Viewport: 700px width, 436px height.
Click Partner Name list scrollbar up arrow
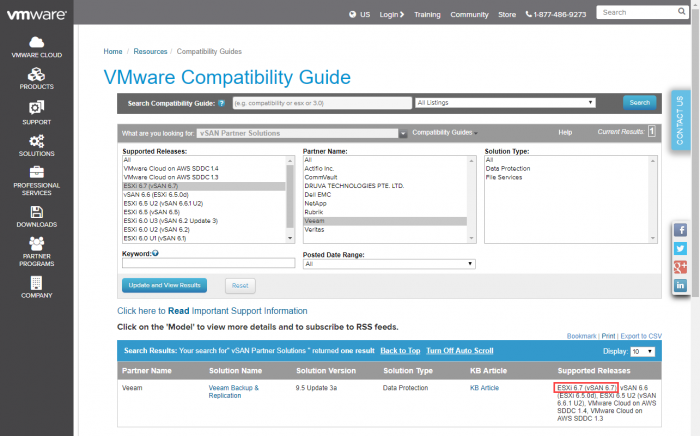(x=471, y=161)
